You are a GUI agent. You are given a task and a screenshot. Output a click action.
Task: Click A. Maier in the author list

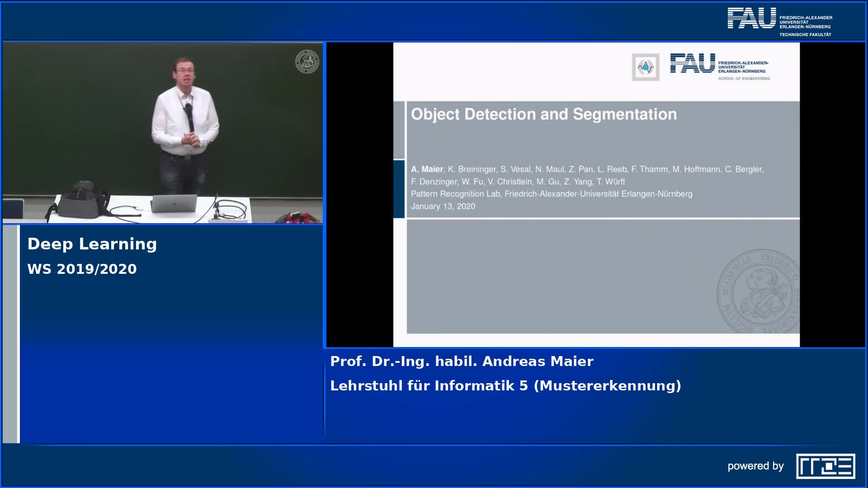coord(427,169)
